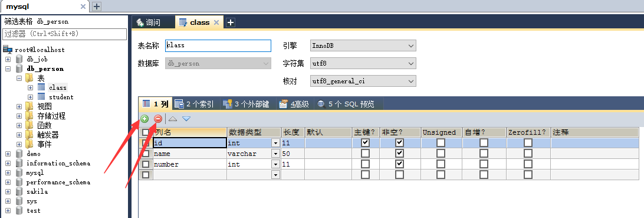Click the 列名 column header
This screenshot has height=218, width=644.
click(190, 132)
